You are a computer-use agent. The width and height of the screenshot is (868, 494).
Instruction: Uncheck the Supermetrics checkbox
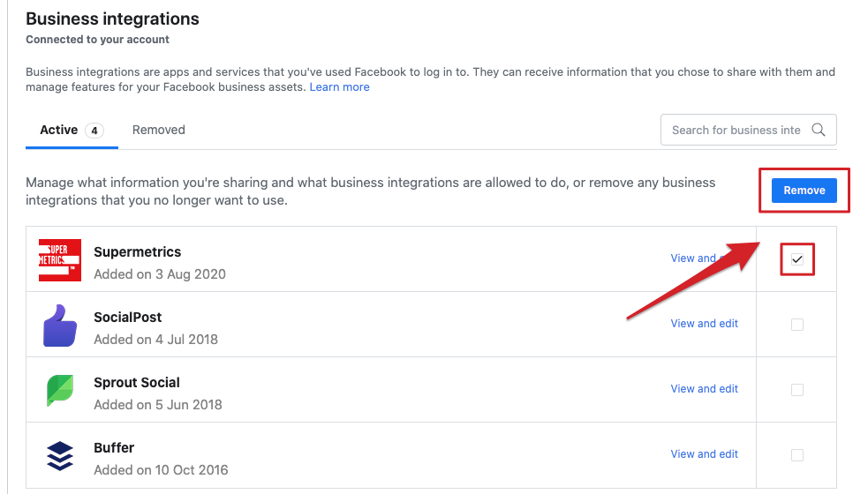[x=797, y=258]
